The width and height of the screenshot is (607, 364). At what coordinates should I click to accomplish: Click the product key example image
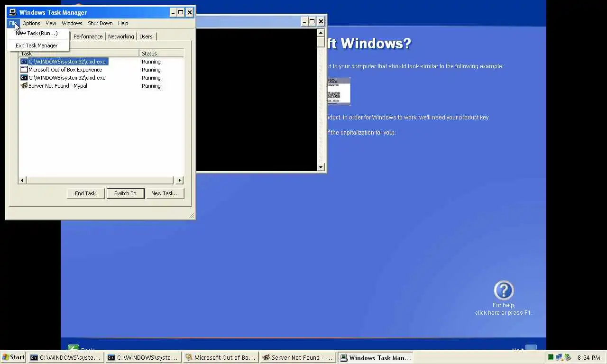tap(339, 91)
